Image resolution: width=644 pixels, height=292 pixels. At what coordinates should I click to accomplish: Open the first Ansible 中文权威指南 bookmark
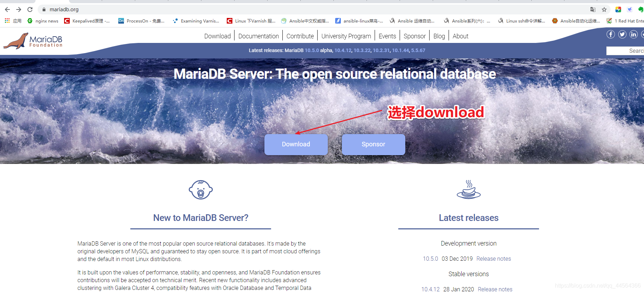305,21
